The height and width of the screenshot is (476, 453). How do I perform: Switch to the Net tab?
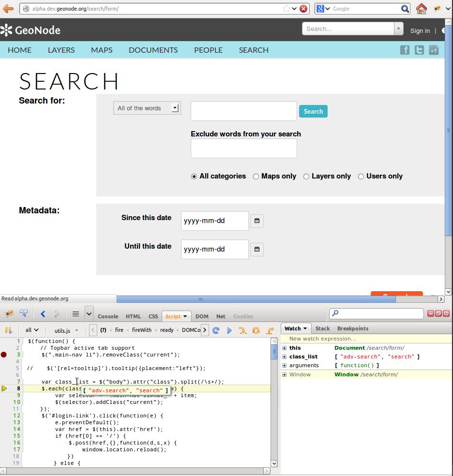tap(221, 316)
